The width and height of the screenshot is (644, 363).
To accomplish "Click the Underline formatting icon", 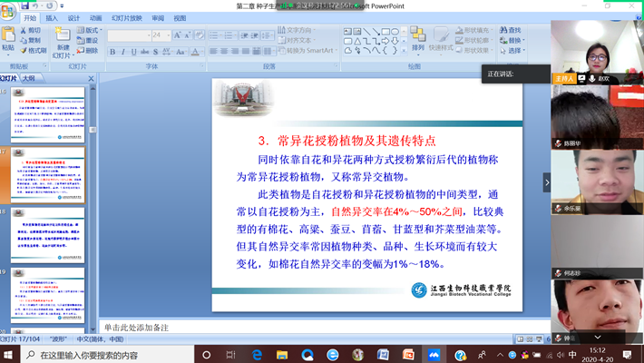I will 135,52.
